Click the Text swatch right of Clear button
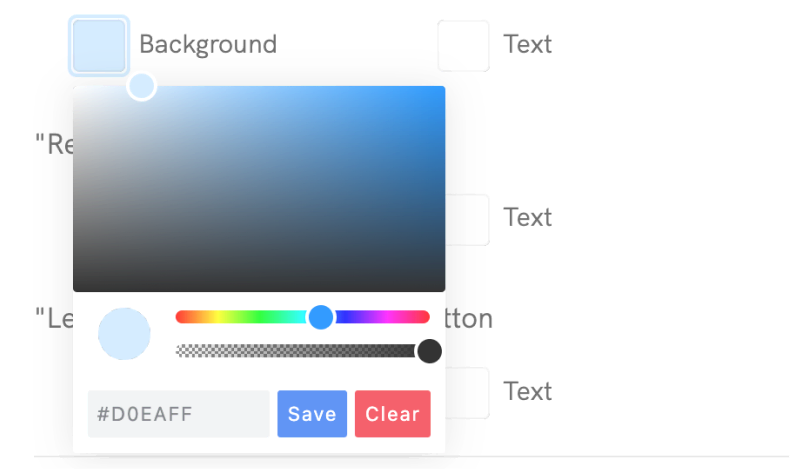The height and width of the screenshot is (469, 808). coord(467,392)
